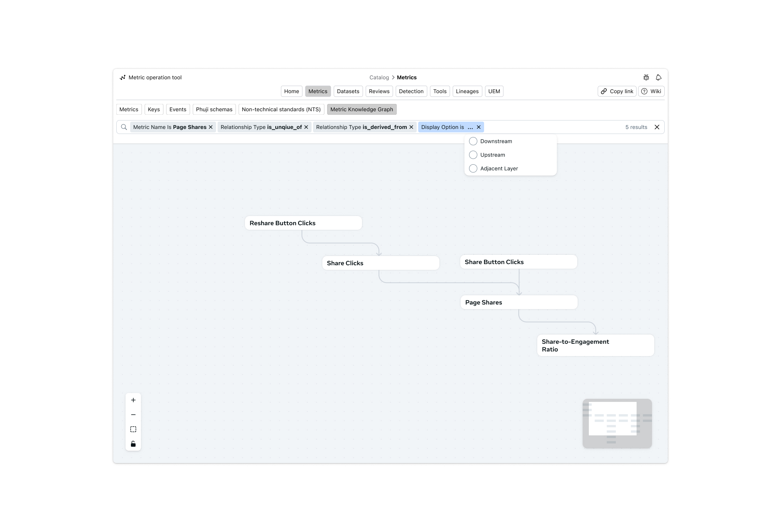Clear all search filters
The width and height of the screenshot is (781, 532).
pos(657,127)
